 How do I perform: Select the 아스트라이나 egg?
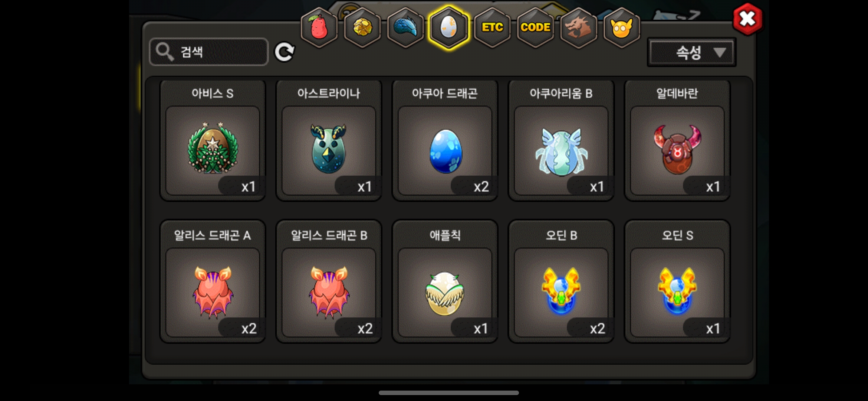[329, 141]
